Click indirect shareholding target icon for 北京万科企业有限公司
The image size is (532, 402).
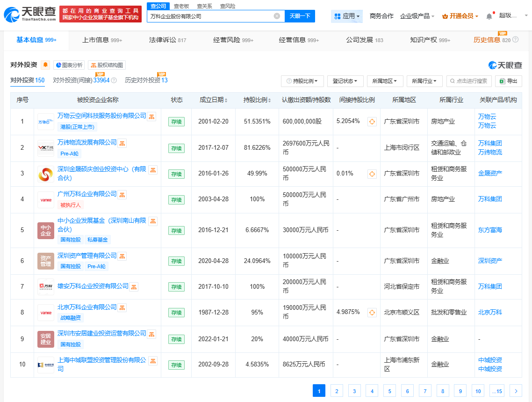click(372, 312)
